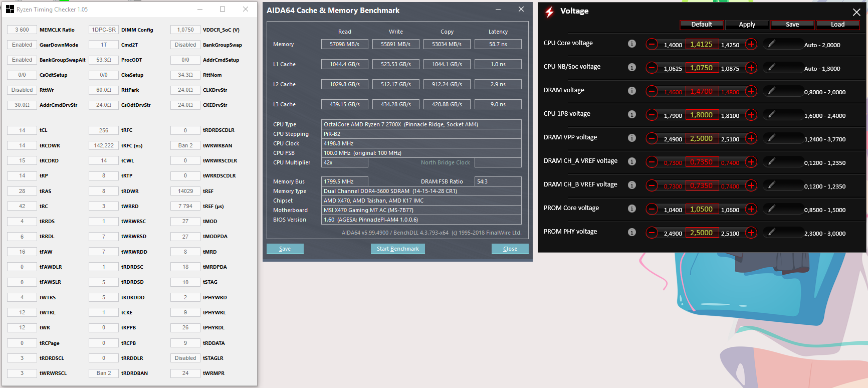Decrease CPU 1P8 voltage with minus icon
This screenshot has height=388, width=868.
click(x=652, y=115)
